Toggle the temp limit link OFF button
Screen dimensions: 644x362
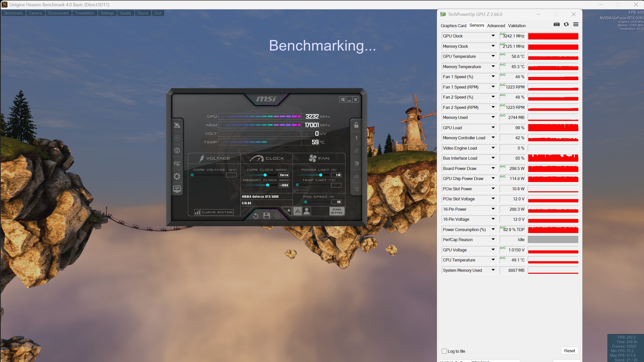(300, 190)
